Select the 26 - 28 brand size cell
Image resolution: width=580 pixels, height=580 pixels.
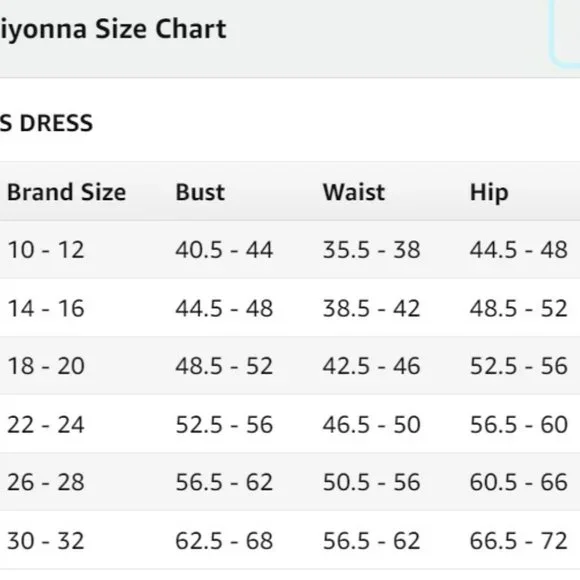pos(46,482)
